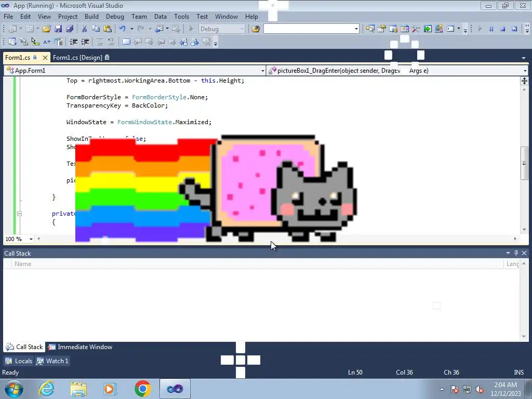Viewport: 532px width, 399px height.
Task: Click the Name column header in Call Stack
Action: pos(258,263)
